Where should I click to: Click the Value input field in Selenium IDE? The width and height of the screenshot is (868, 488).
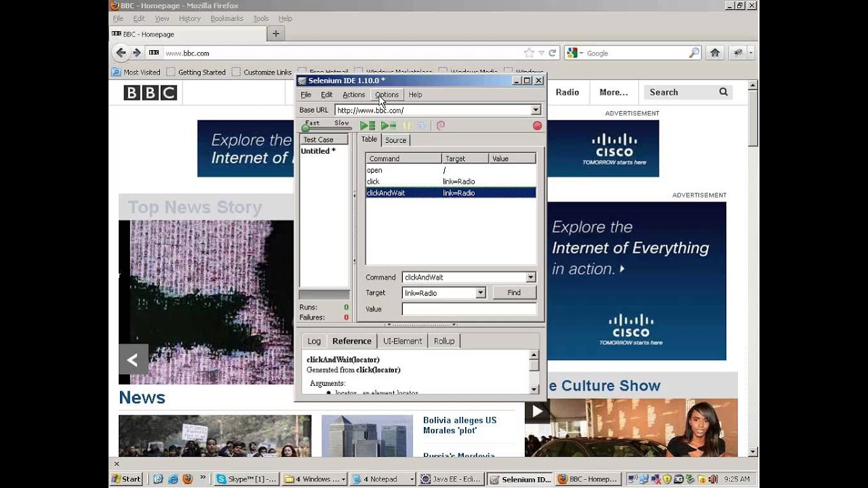point(469,309)
